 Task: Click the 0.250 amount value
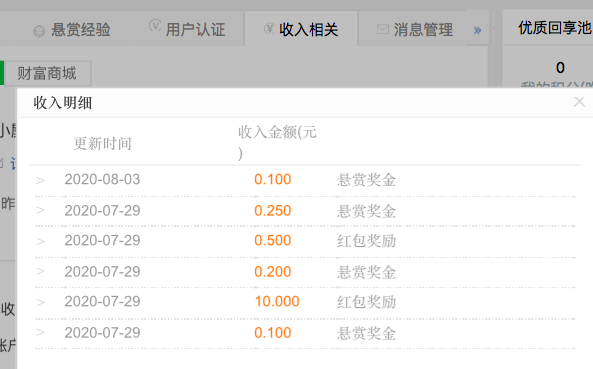(273, 211)
